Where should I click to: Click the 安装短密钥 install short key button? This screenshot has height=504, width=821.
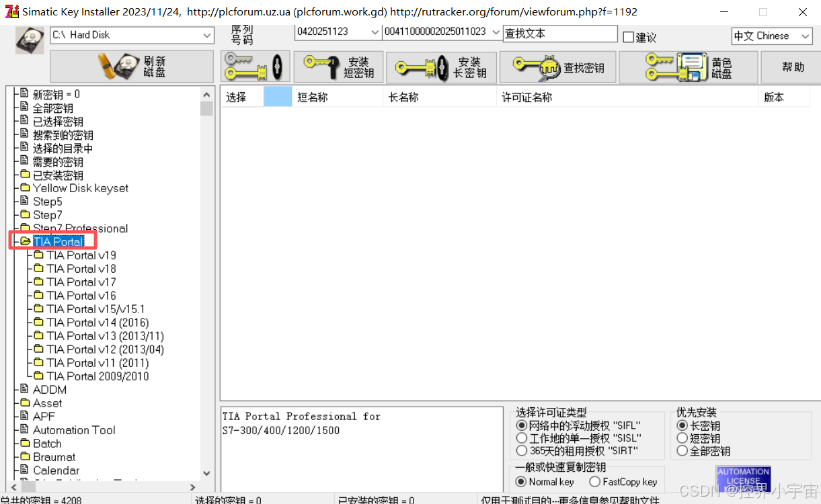click(x=338, y=67)
